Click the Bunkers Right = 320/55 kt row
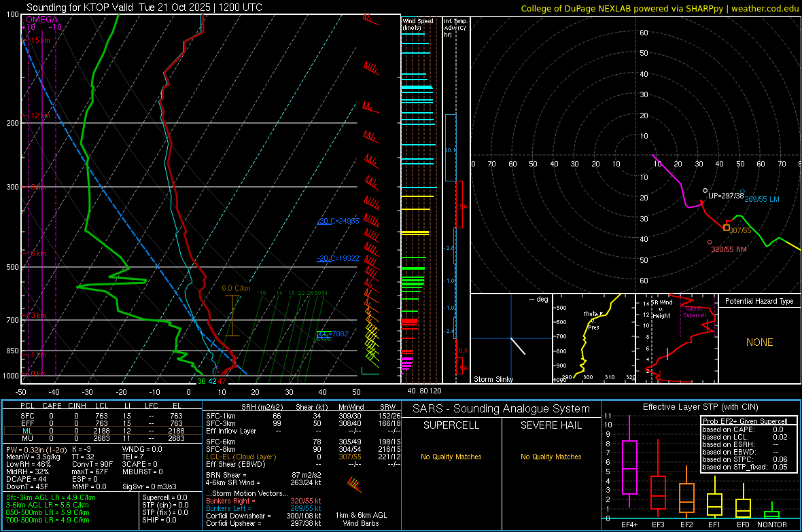Viewport: 802px width, 532px height. (x=264, y=501)
